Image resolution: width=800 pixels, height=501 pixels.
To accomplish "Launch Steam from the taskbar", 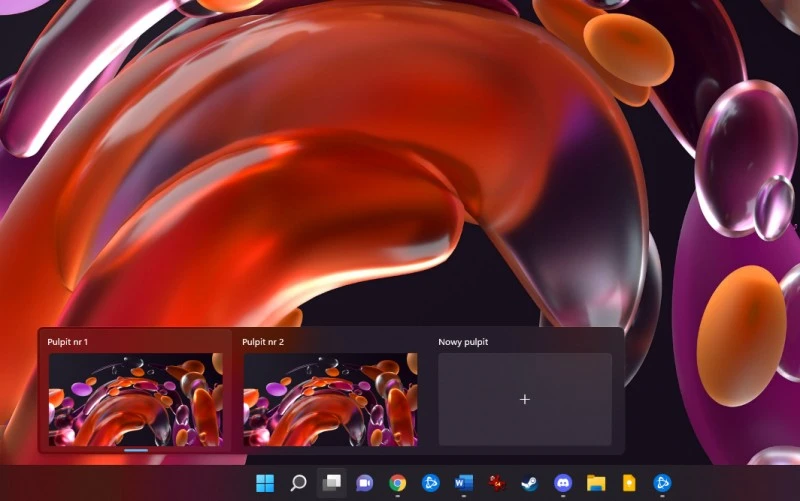I will click(x=529, y=483).
